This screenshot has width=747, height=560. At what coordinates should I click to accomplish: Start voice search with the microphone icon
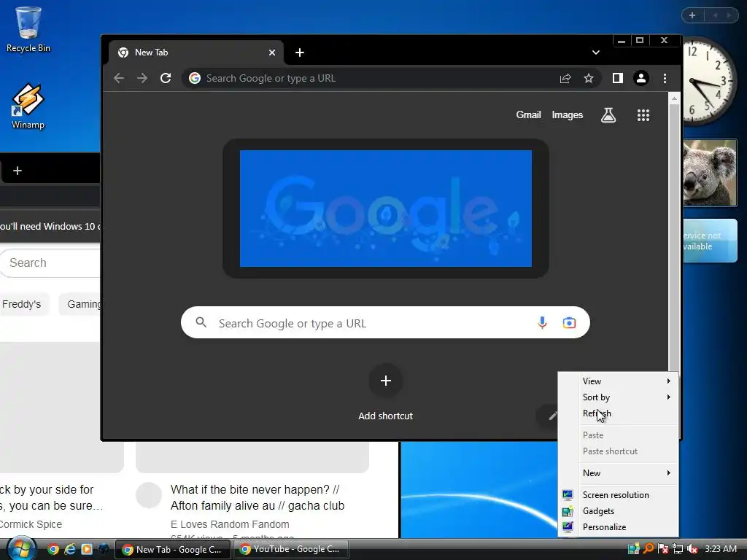tap(542, 323)
